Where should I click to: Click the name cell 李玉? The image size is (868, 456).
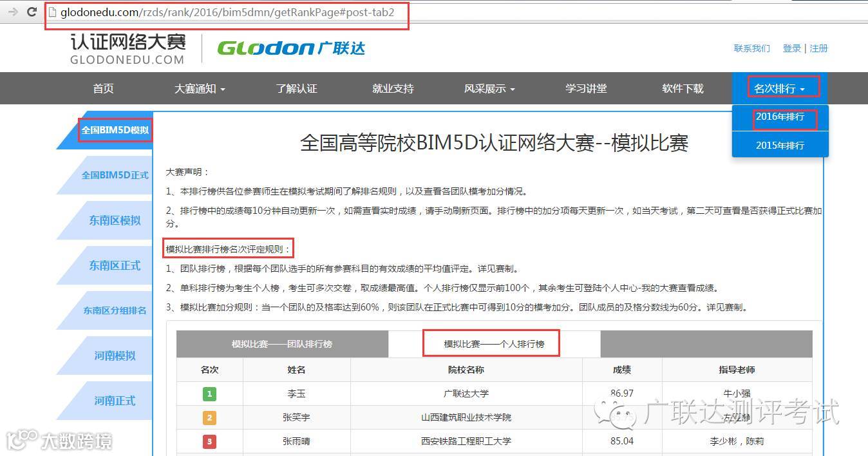click(x=296, y=394)
